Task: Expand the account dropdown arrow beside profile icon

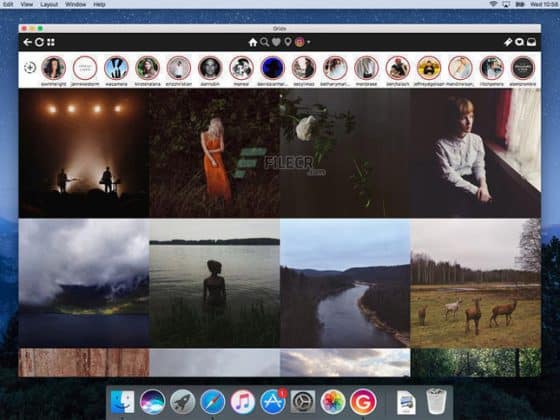Action: coord(309,42)
